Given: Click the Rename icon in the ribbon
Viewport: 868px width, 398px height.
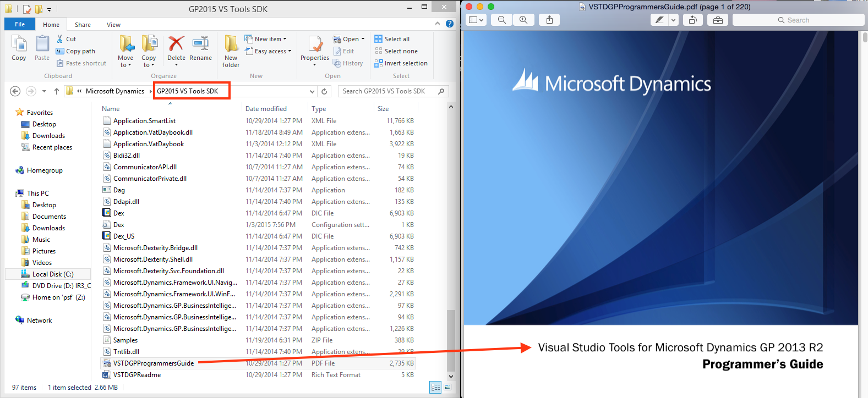Looking at the screenshot, I should coord(200,48).
